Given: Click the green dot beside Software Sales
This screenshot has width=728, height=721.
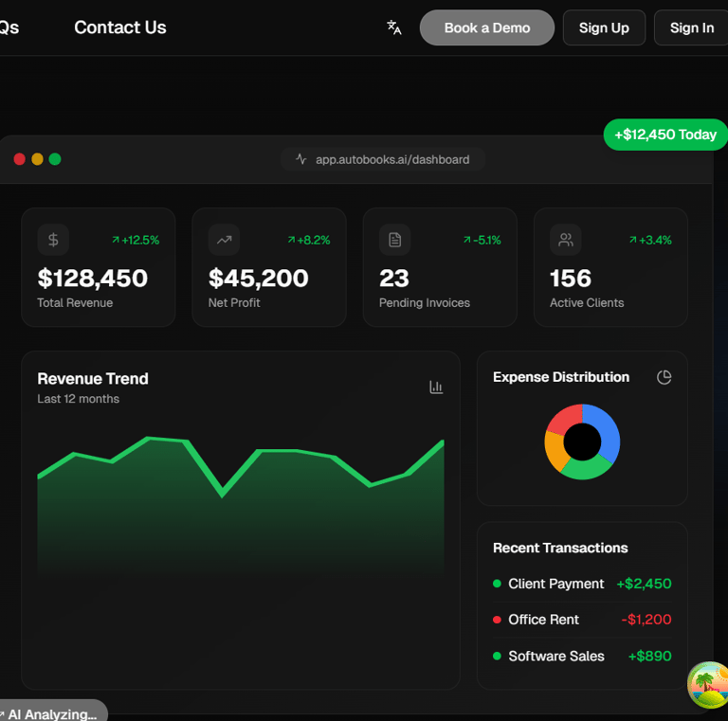Looking at the screenshot, I should [497, 656].
